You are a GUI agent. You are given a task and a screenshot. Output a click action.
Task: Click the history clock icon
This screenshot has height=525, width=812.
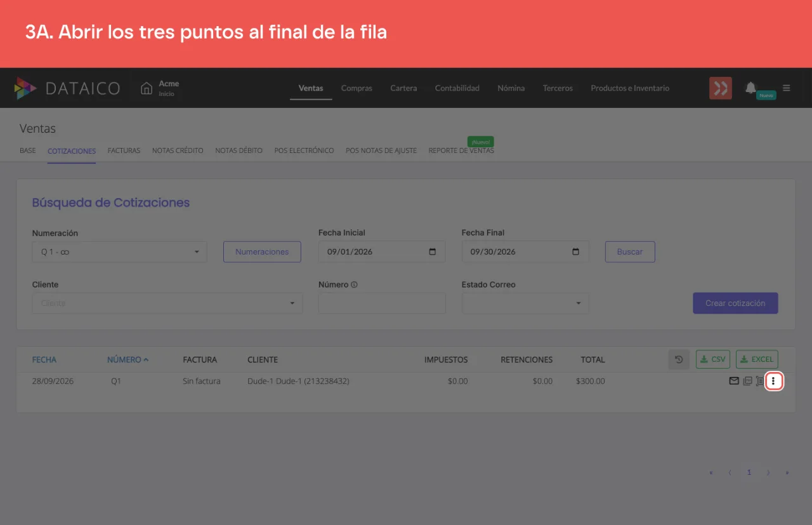(x=679, y=359)
